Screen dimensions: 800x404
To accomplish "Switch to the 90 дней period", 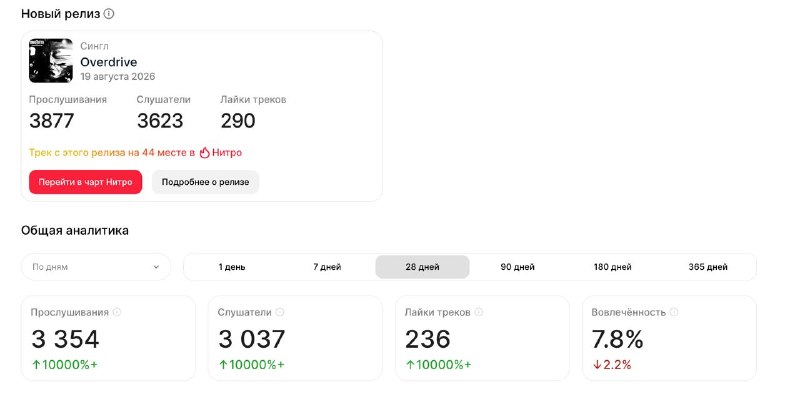I will (517, 267).
